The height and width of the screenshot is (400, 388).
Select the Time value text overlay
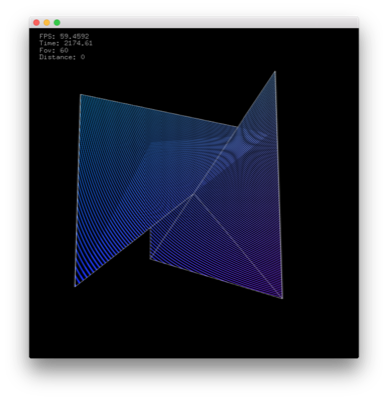tap(66, 43)
